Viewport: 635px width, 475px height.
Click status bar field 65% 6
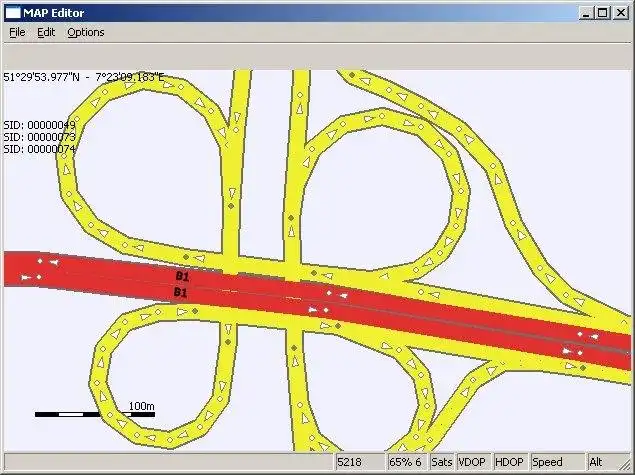coord(406,462)
